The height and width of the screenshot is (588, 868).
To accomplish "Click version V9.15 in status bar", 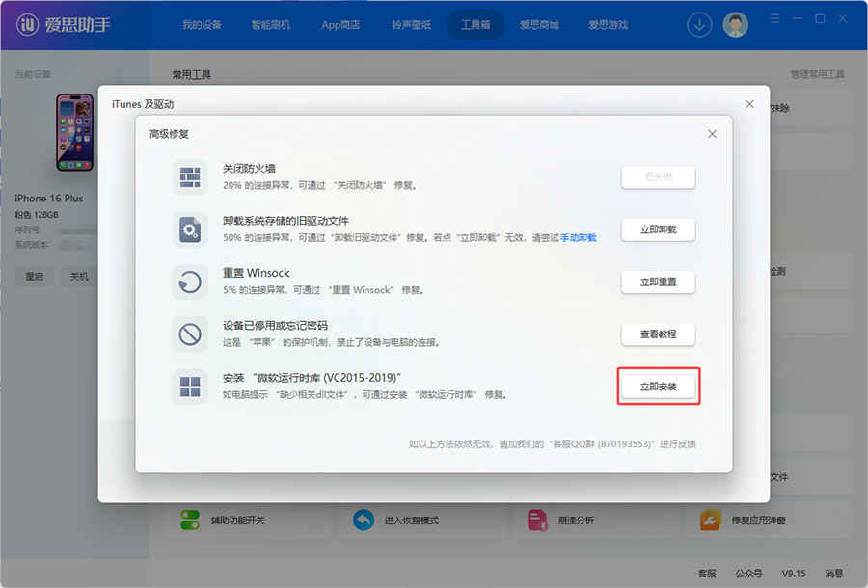I will pyautogui.click(x=794, y=574).
